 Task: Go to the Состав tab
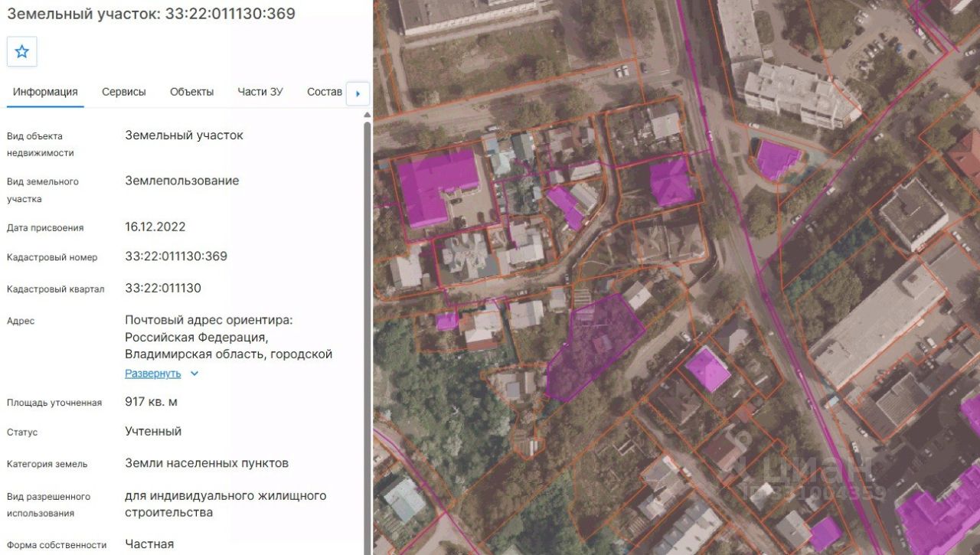point(325,92)
